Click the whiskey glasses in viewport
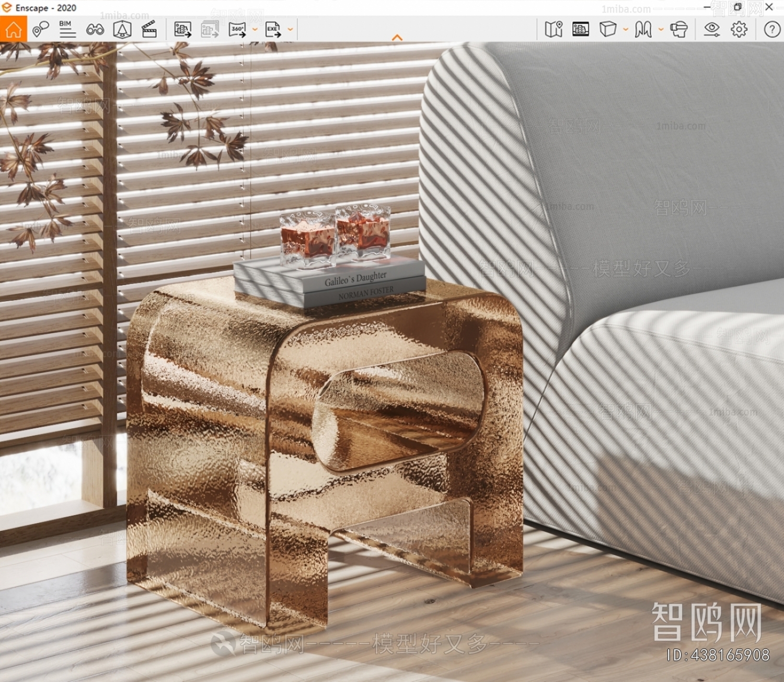784x682 pixels. (x=335, y=236)
